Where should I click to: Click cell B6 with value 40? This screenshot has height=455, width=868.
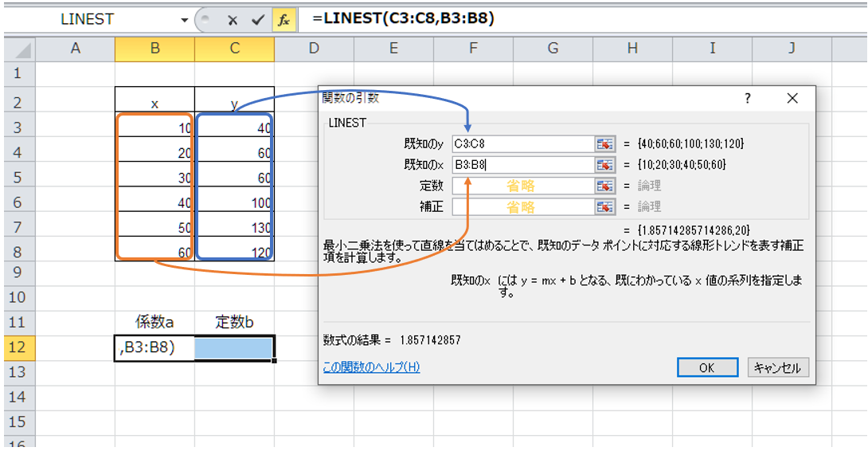tap(155, 201)
